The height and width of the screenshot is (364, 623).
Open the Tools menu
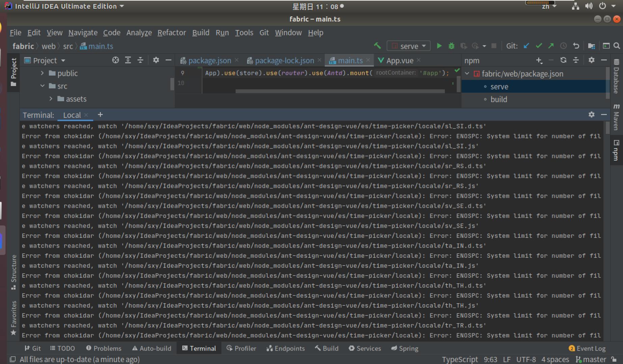244,33
